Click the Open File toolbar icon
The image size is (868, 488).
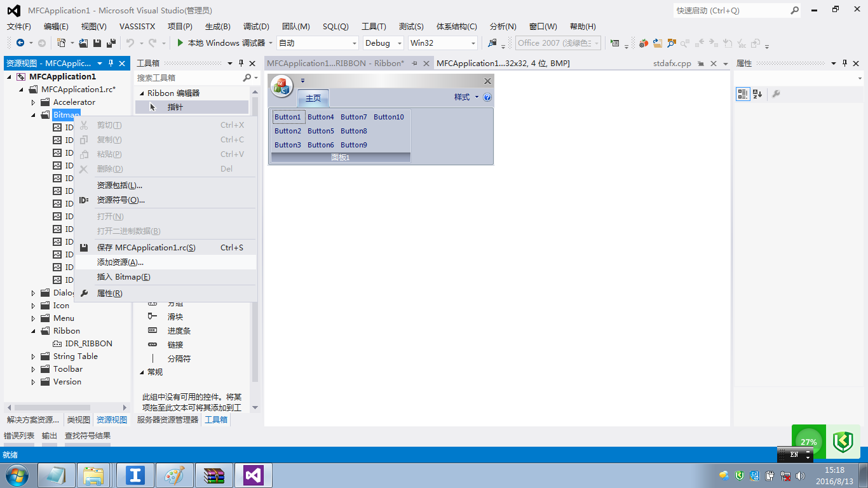point(83,43)
